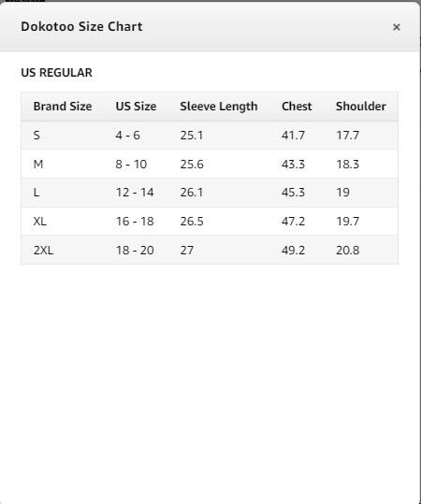Select the XL brand size cell
Viewport: 421px width, 504px height.
tap(40, 221)
